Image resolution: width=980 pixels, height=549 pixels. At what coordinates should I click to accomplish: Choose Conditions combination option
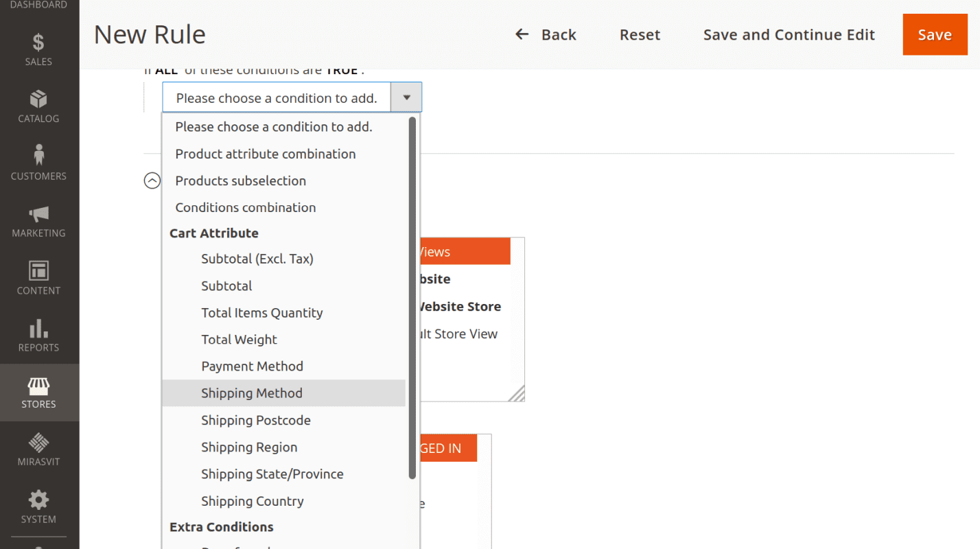(284, 207)
